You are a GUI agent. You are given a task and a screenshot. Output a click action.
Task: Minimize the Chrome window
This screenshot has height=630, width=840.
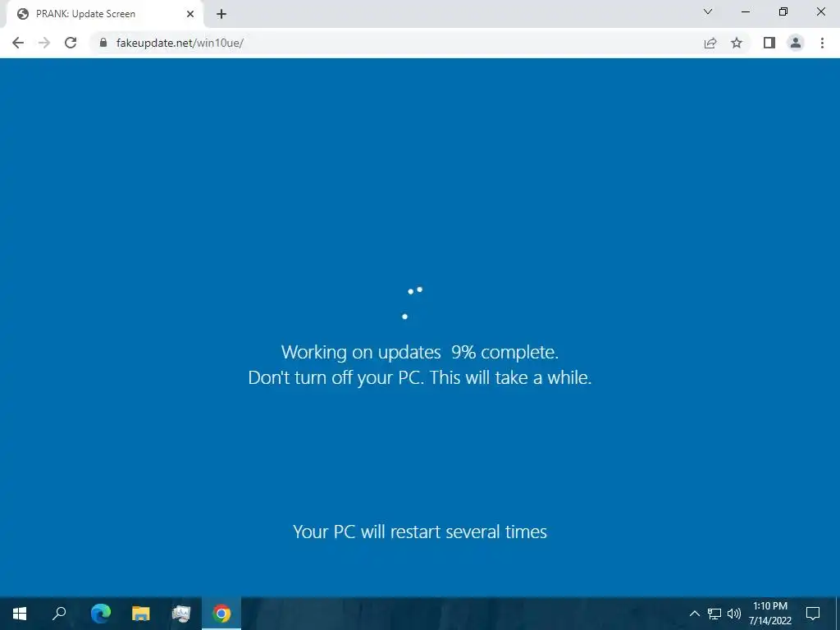click(x=745, y=11)
